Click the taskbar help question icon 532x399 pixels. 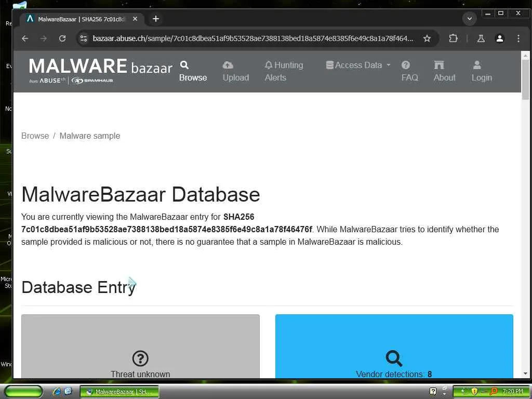[x=433, y=391]
